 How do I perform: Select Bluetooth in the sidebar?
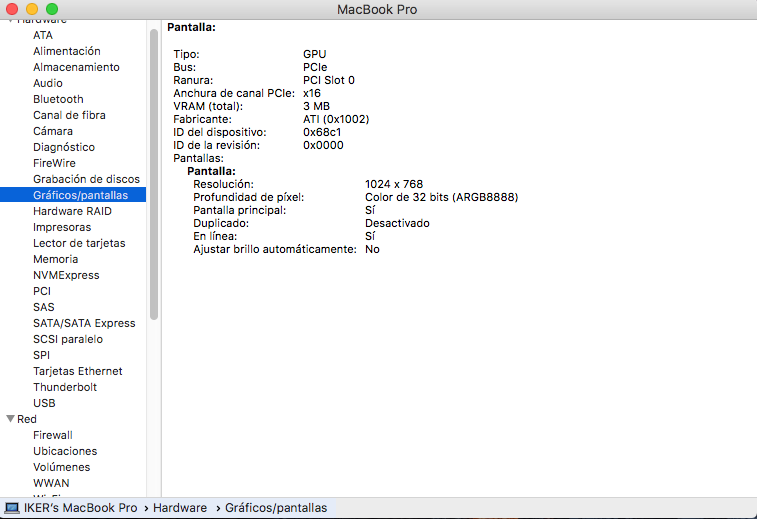[58, 99]
